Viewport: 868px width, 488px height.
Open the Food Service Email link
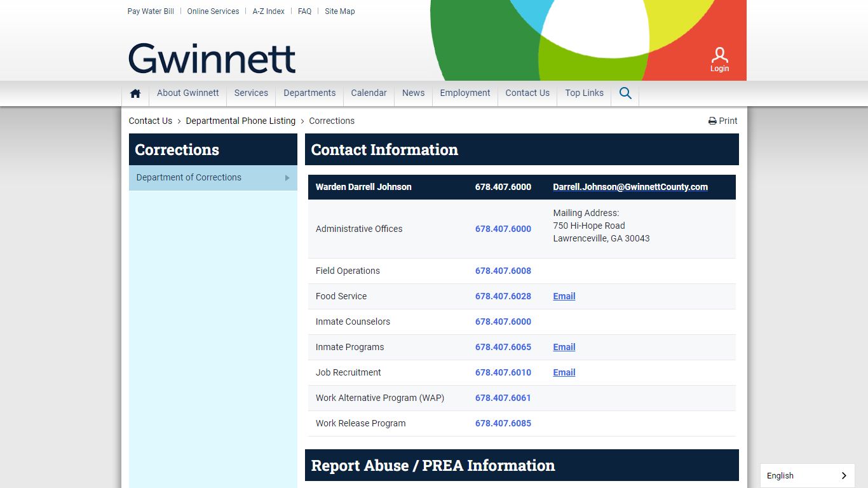coord(564,296)
